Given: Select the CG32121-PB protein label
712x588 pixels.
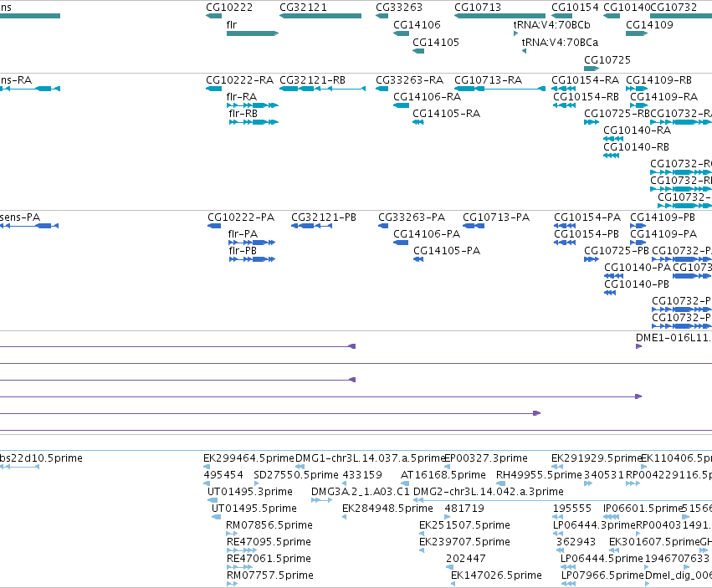Looking at the screenshot, I should (x=324, y=217).
